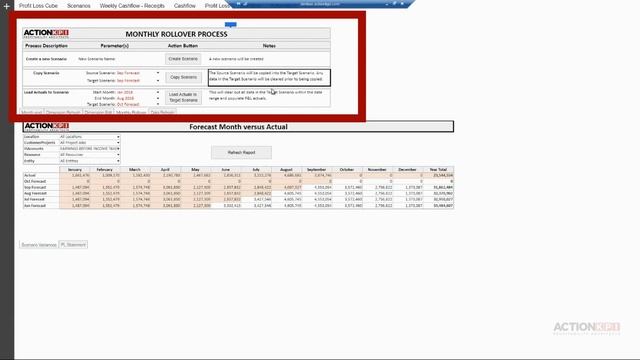Click the June column header
Screen dimensions: 640x360
click(225, 169)
